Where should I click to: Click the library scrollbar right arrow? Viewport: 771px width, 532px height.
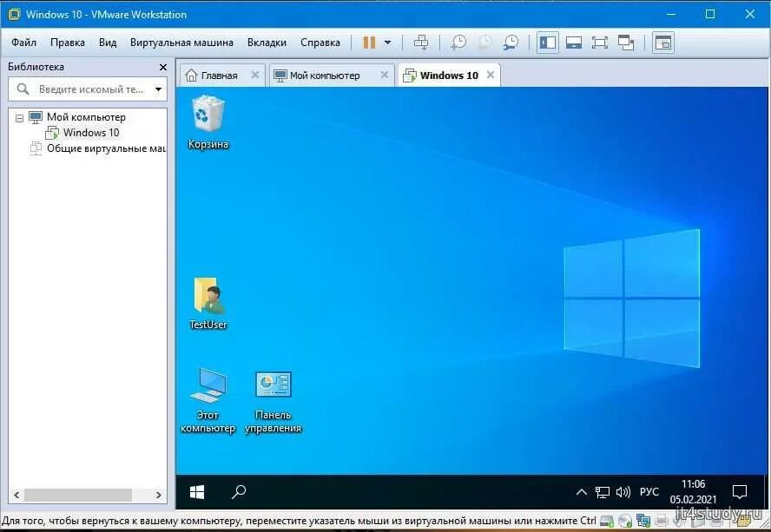[x=158, y=495]
